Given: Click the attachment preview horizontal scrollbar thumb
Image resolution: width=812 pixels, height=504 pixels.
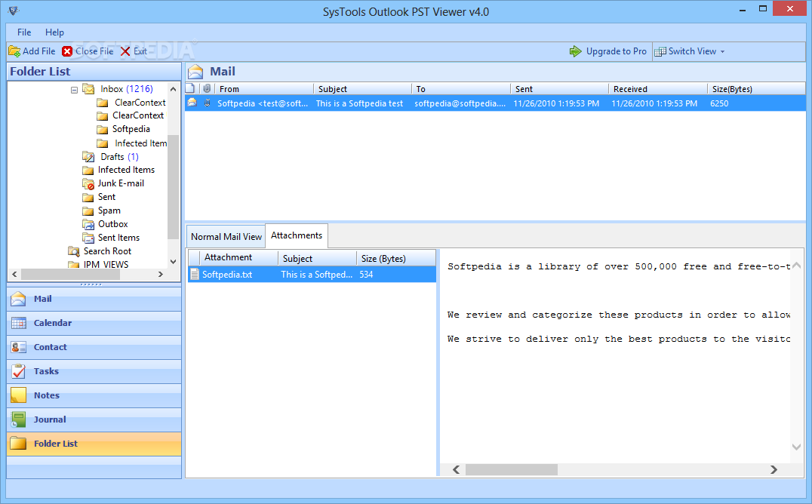Looking at the screenshot, I should point(511,470).
